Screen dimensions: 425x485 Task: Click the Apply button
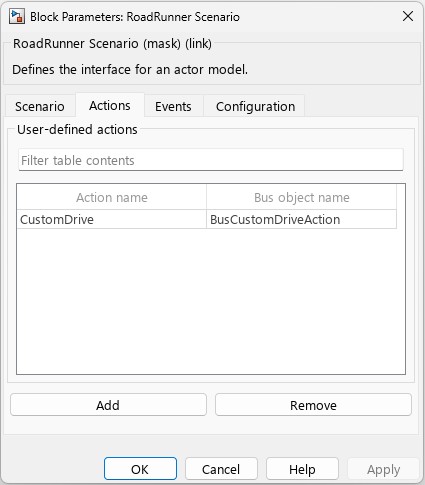point(383,469)
